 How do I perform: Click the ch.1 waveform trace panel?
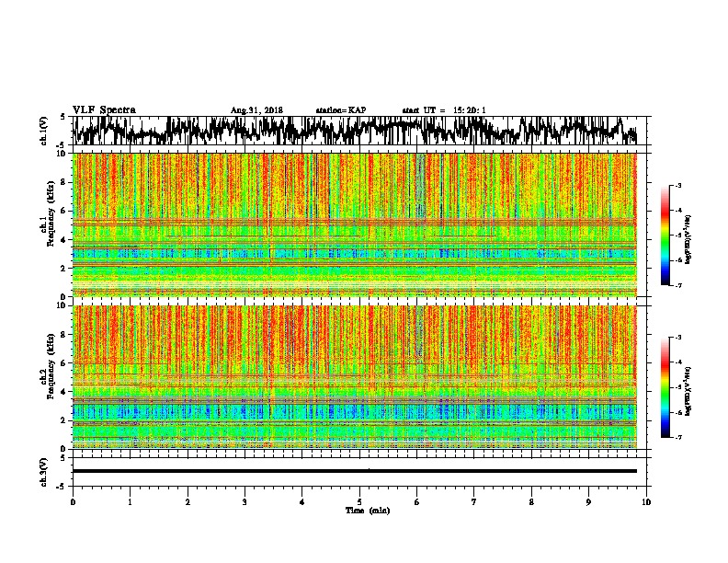pos(358,131)
